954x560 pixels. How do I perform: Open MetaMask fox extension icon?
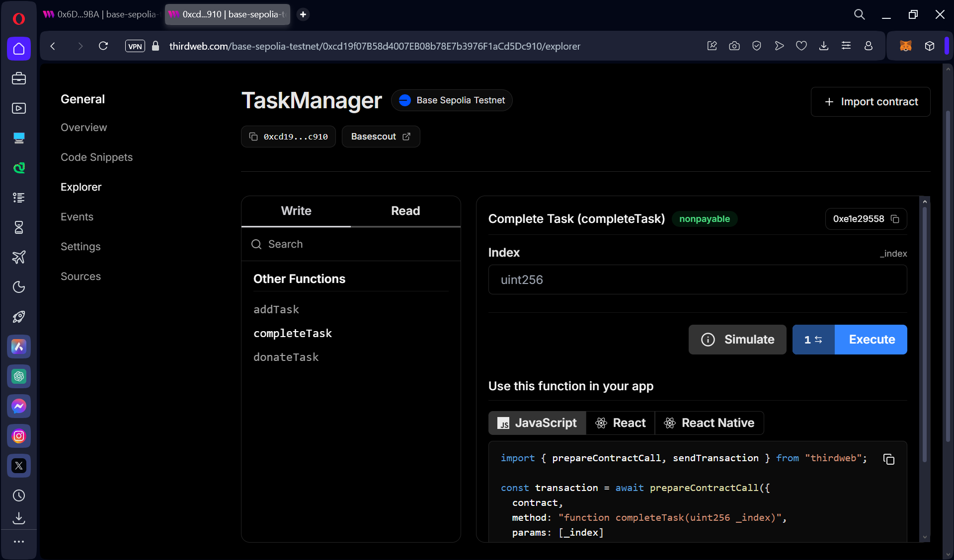pos(905,46)
